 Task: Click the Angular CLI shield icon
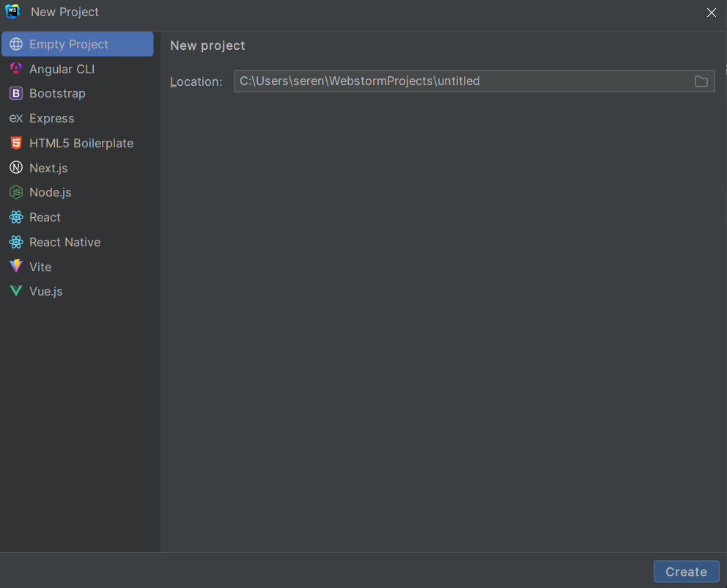[x=16, y=69]
